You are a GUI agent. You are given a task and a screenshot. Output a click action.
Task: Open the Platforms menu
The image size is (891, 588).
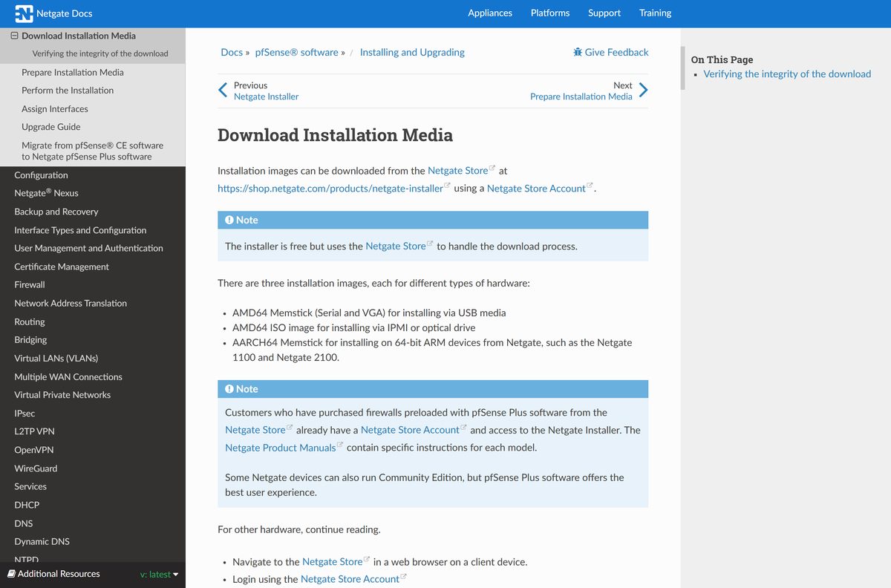[x=550, y=13]
